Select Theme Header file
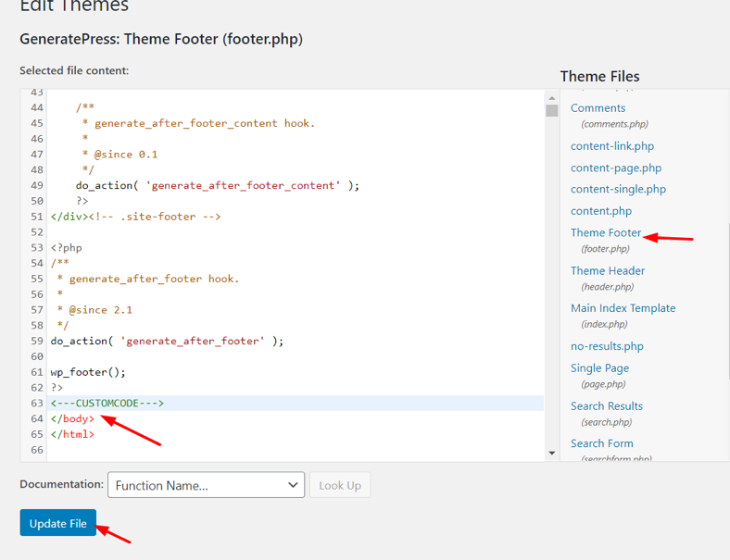 pyautogui.click(x=608, y=270)
